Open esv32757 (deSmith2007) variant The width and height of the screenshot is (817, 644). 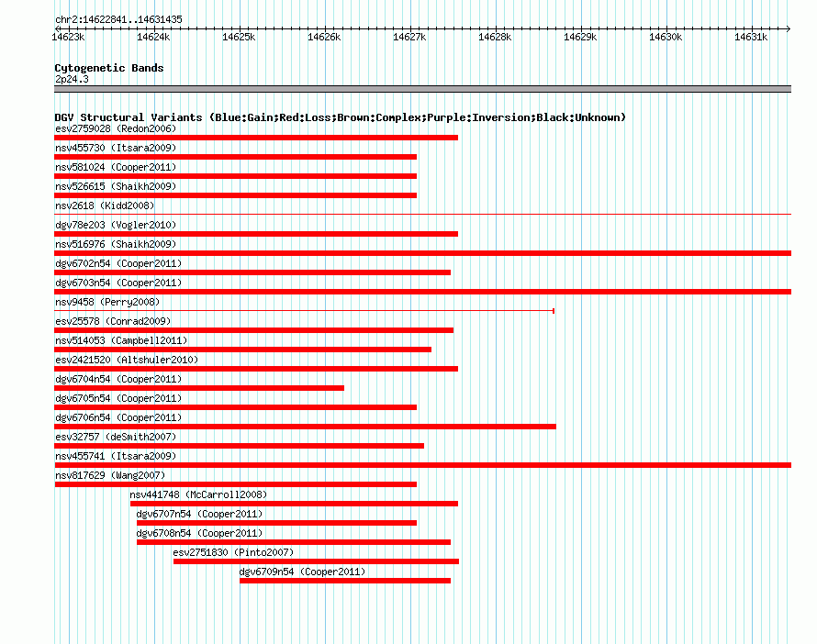pyautogui.click(x=116, y=437)
